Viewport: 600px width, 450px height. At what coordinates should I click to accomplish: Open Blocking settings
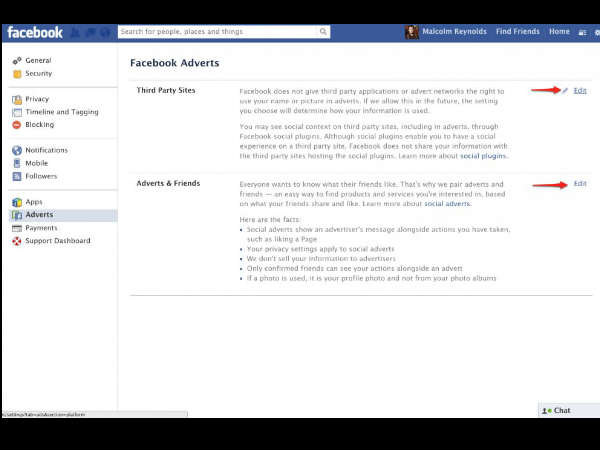[39, 125]
